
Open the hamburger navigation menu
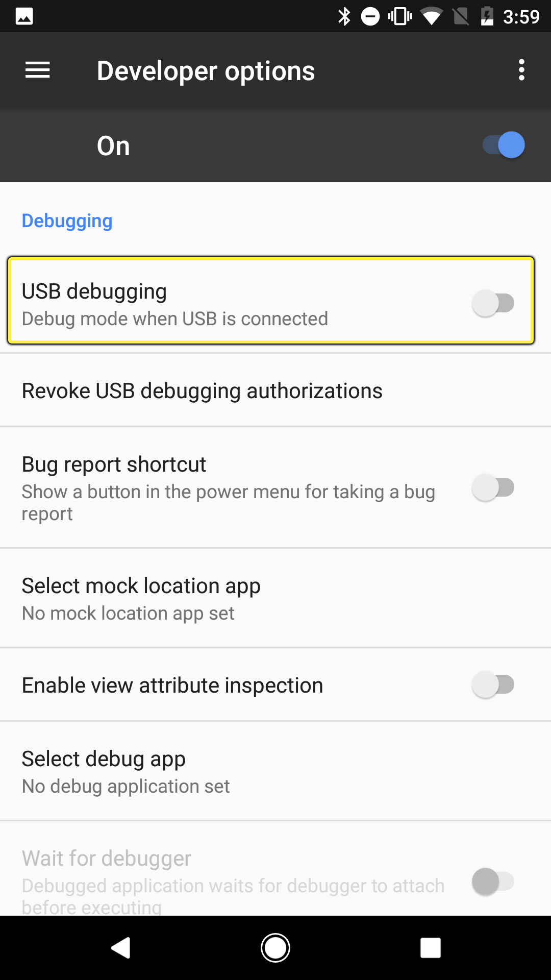38,70
